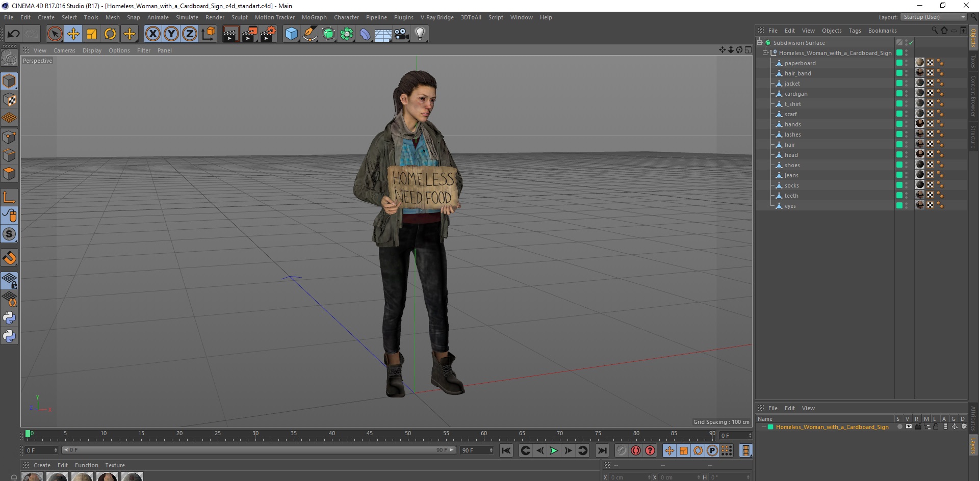
Task: Click the Play Forward button
Action: [554, 450]
